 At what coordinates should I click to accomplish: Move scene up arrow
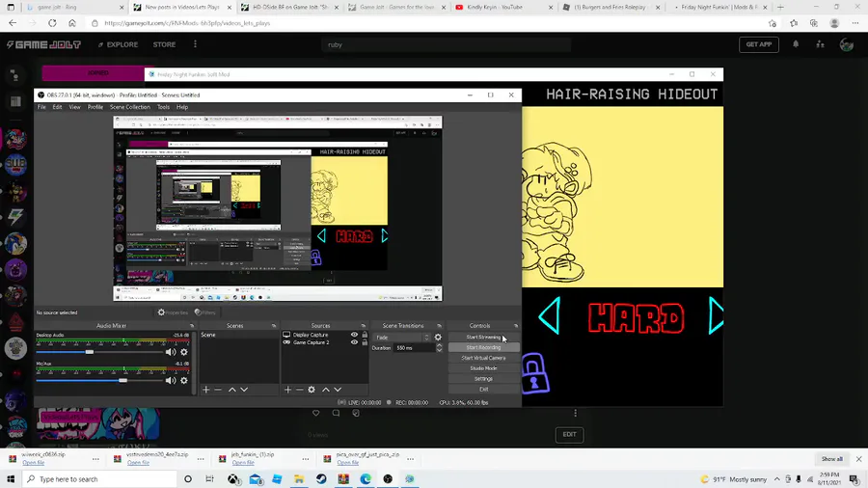[231, 390]
